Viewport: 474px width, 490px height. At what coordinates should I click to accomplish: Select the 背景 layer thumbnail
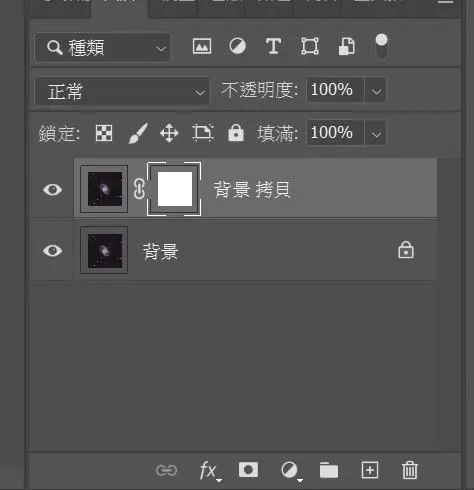coord(104,250)
